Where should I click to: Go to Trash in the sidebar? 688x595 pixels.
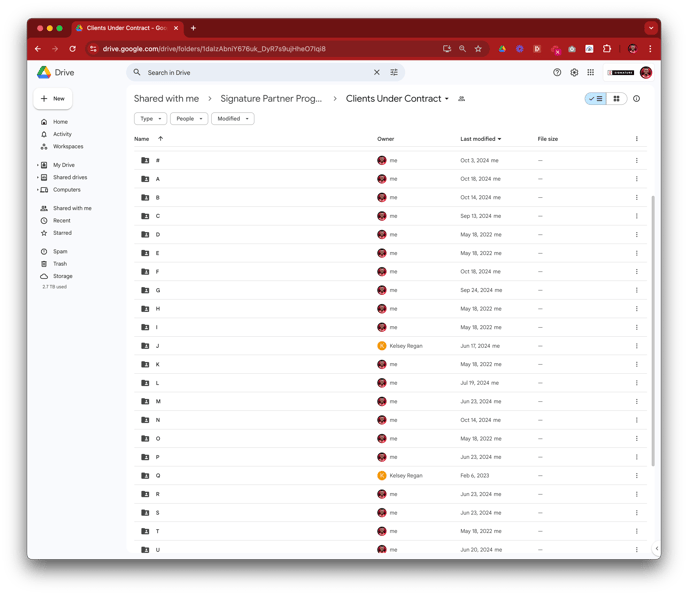click(60, 264)
